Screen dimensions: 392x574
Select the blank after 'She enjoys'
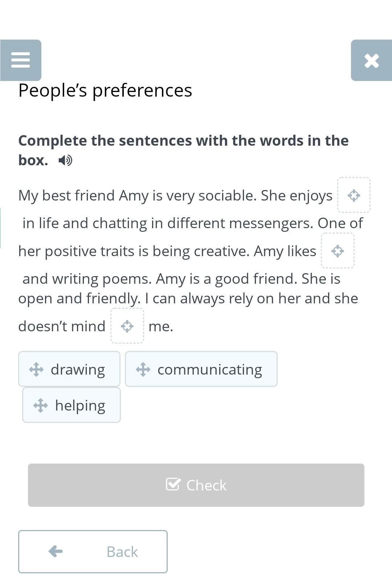pos(354,195)
